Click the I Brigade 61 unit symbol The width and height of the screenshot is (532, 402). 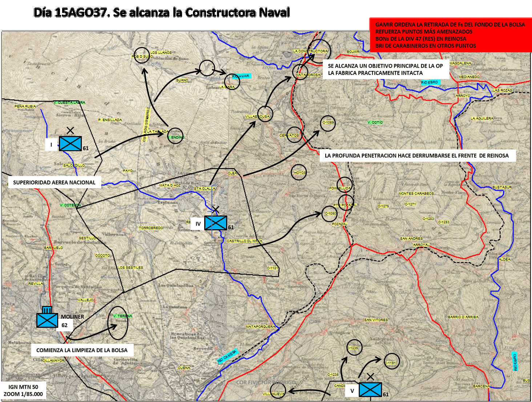pyautogui.click(x=70, y=143)
